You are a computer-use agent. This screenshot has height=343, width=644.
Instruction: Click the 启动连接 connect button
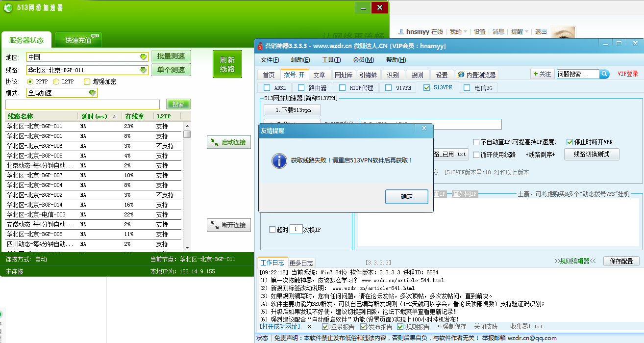[x=228, y=142]
